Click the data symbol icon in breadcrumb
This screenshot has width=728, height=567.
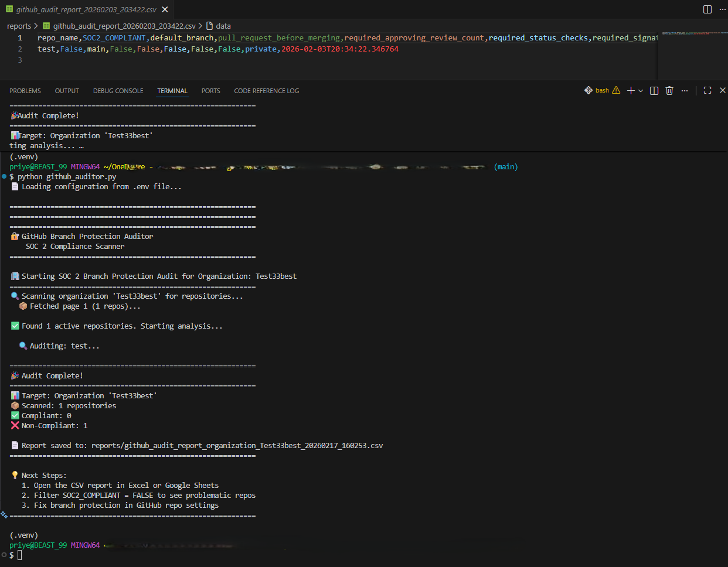[x=209, y=26]
